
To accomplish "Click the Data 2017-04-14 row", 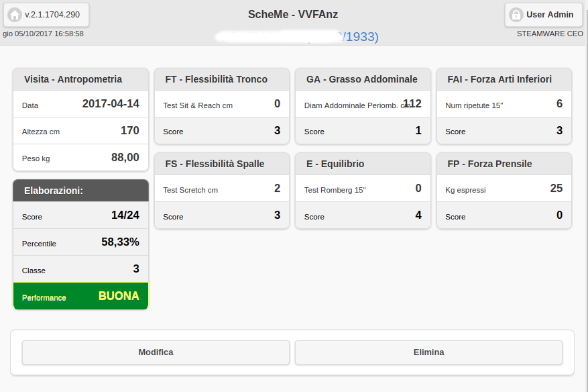I will [x=80, y=104].
